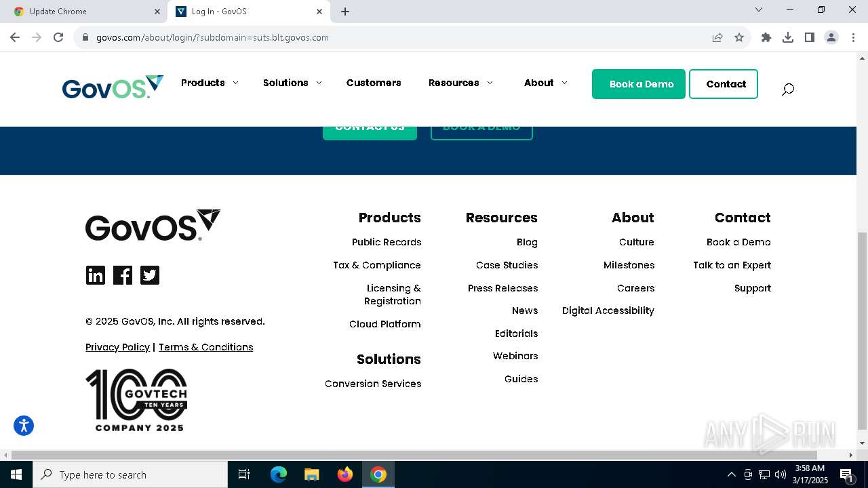Open Tax & Compliance footer link
This screenshot has height=488, width=868.
[377, 265]
